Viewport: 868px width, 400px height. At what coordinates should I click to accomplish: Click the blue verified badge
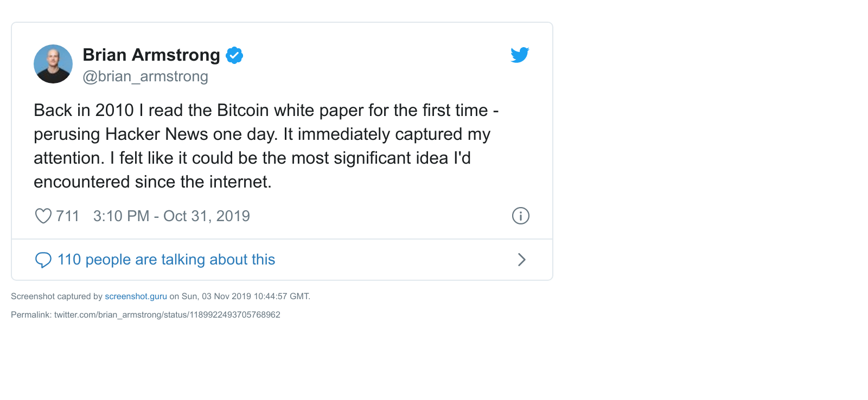[x=234, y=55]
